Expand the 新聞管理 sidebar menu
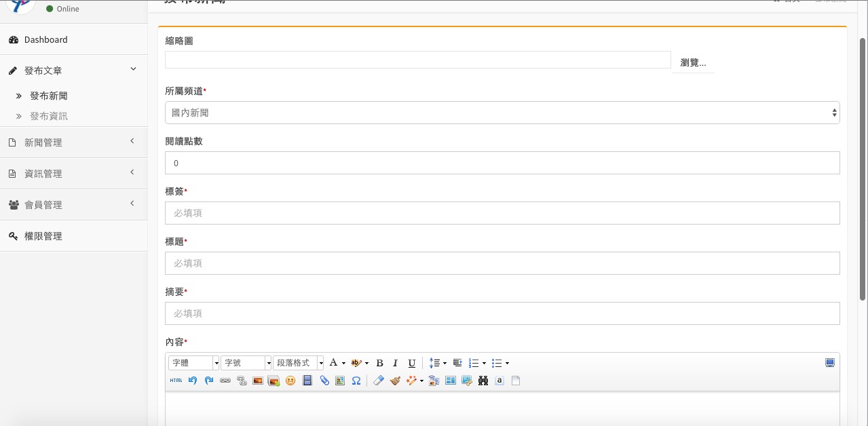Viewport: 868px width, 426px height. (x=73, y=142)
